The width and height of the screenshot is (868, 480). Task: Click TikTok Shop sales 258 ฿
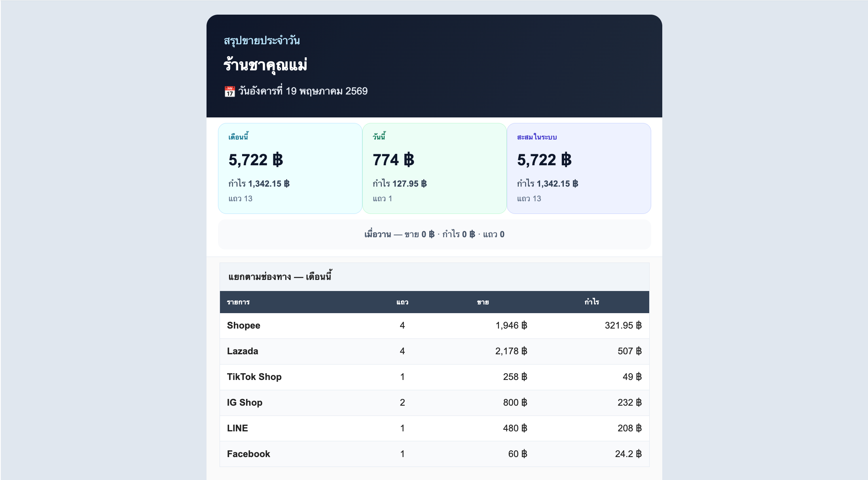515,377
